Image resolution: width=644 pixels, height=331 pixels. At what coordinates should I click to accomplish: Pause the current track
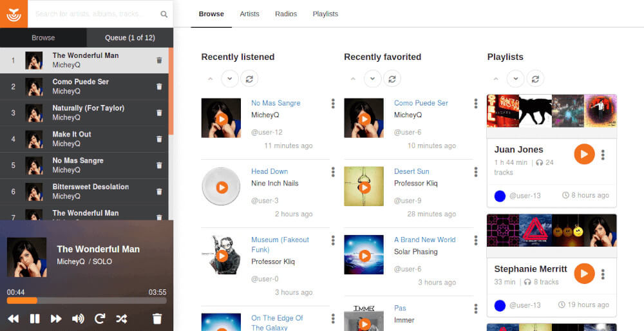point(35,319)
